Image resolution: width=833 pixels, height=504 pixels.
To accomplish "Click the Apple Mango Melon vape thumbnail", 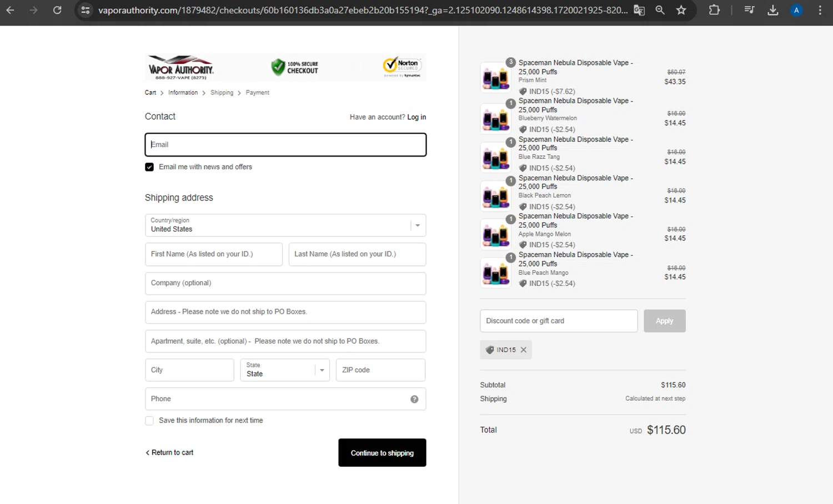I will pos(495,234).
